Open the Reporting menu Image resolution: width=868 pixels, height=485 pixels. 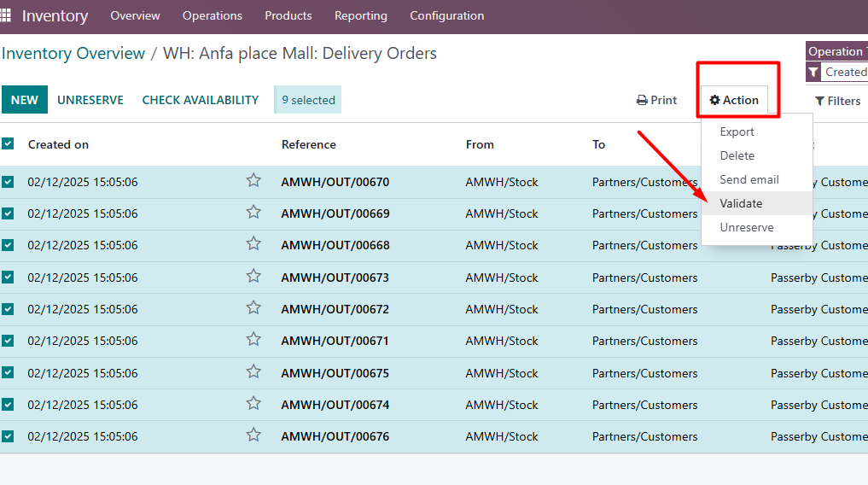[361, 15]
